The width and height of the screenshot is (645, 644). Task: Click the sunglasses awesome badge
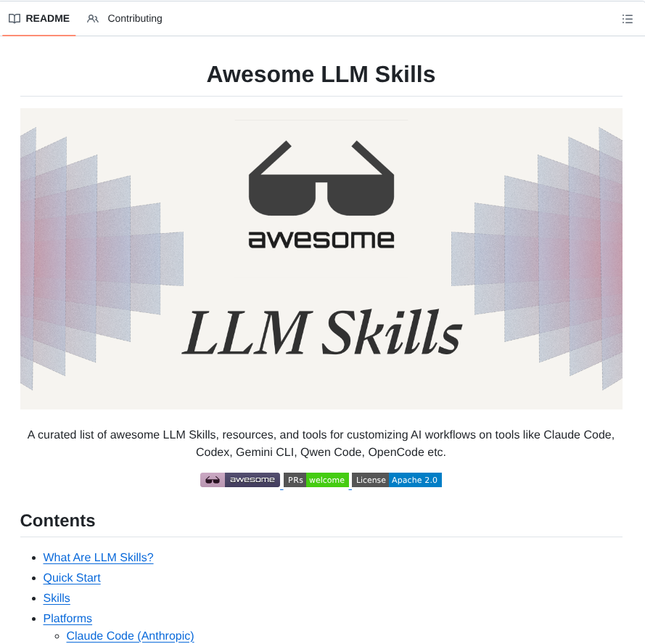coord(239,480)
